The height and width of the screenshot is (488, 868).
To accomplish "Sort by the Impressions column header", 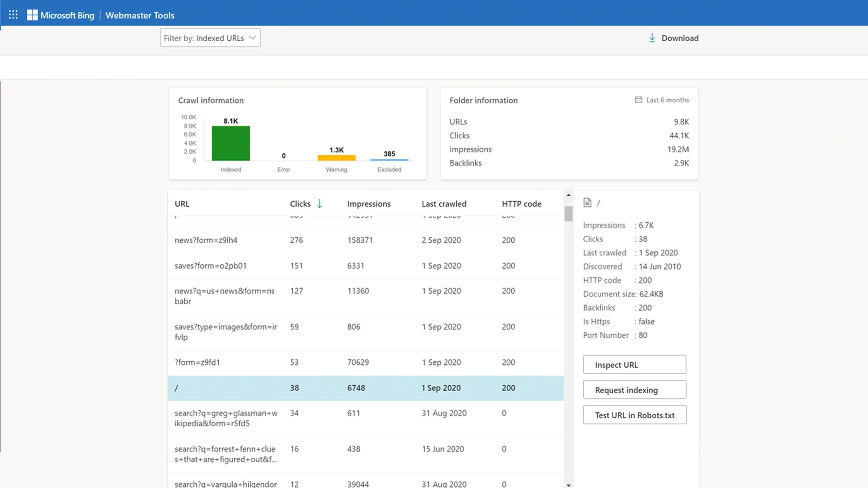I will pyautogui.click(x=369, y=204).
